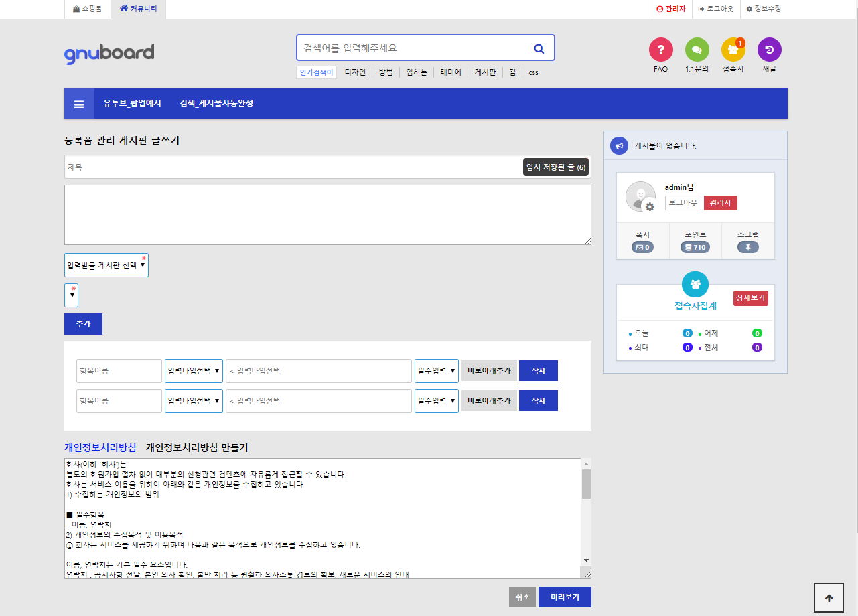
Task: Click the 미리보기 button
Action: [564, 597]
